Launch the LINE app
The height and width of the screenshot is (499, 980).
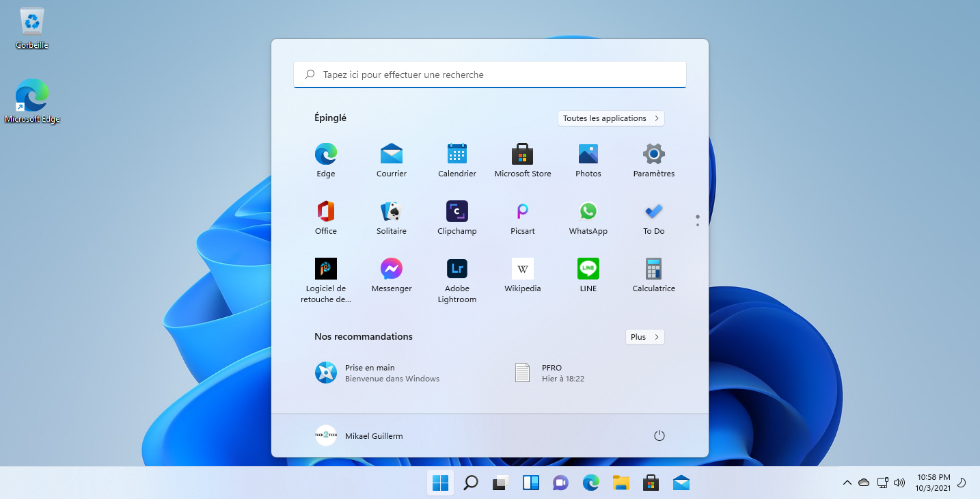tap(588, 275)
